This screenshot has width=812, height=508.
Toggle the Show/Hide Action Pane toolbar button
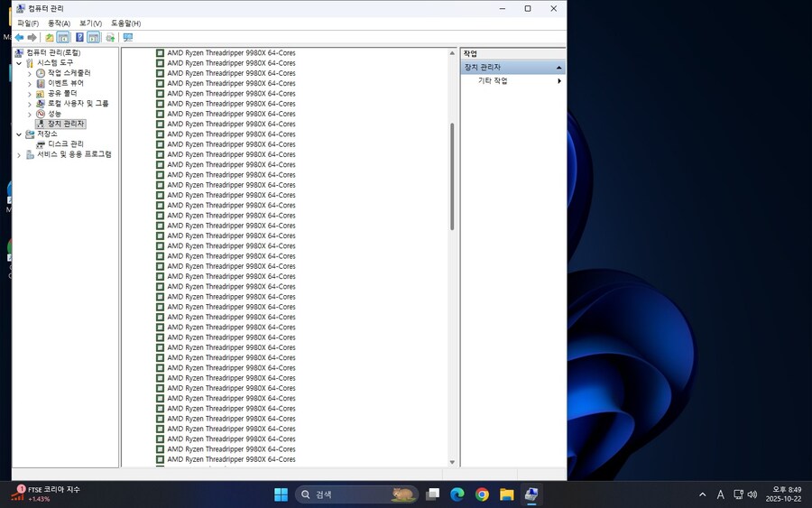94,38
